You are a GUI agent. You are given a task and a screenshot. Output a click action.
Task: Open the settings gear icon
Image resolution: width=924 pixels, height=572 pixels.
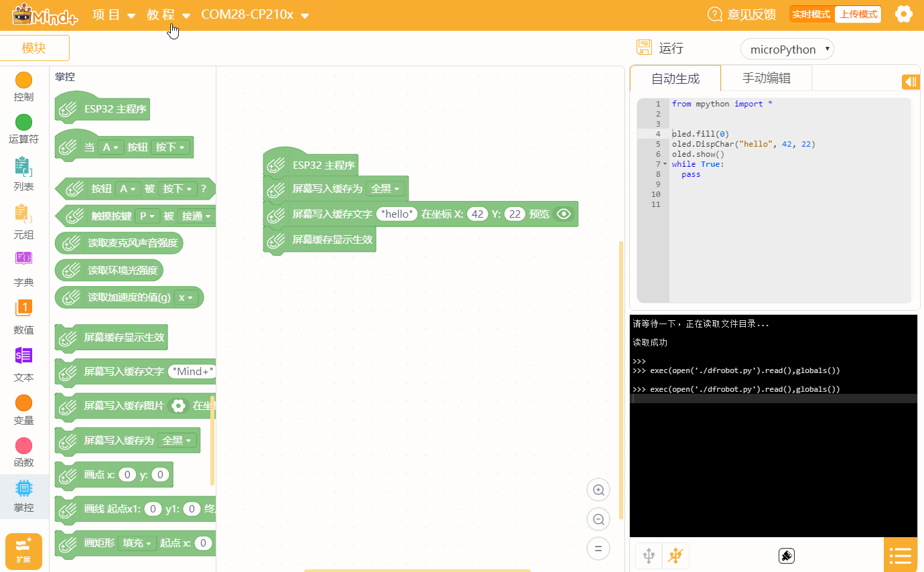[903, 14]
